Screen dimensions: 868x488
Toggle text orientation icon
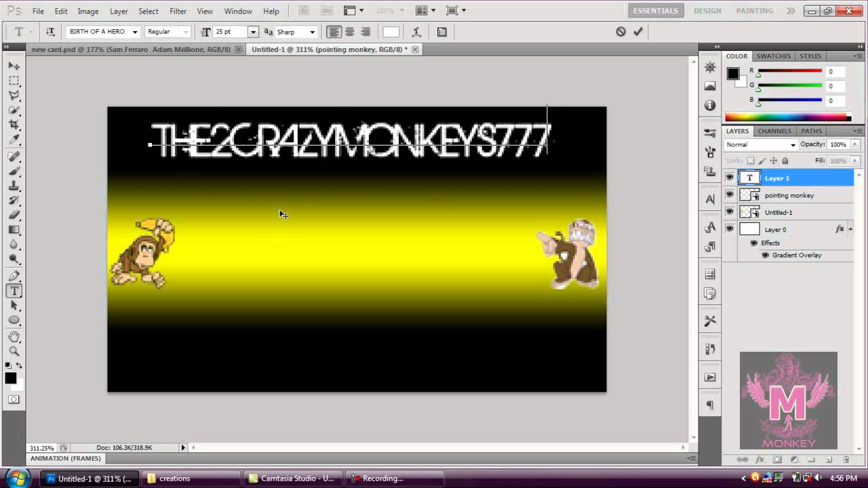coord(50,32)
